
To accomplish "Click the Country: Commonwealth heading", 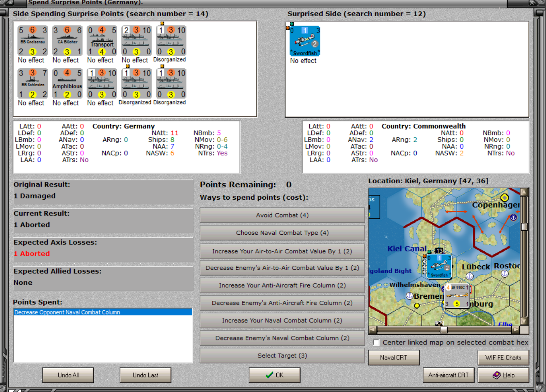I will point(423,126).
